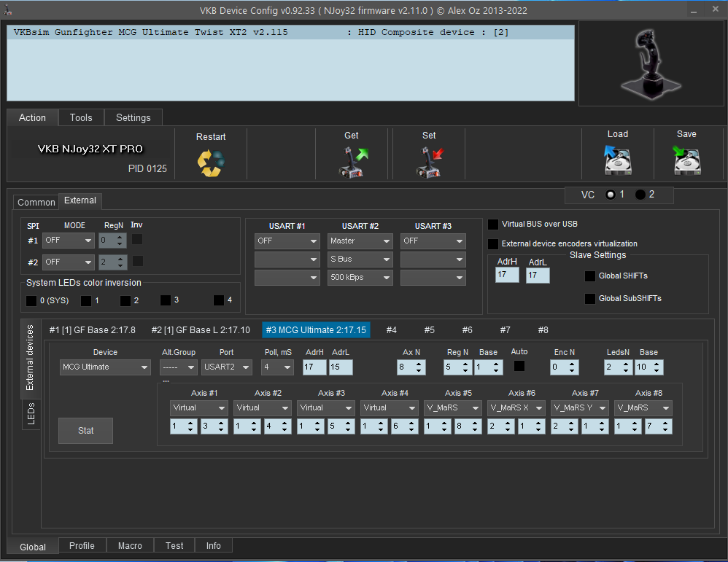Switch to the LEDs vertical tab
This screenshot has height=562, width=728.
[31, 414]
